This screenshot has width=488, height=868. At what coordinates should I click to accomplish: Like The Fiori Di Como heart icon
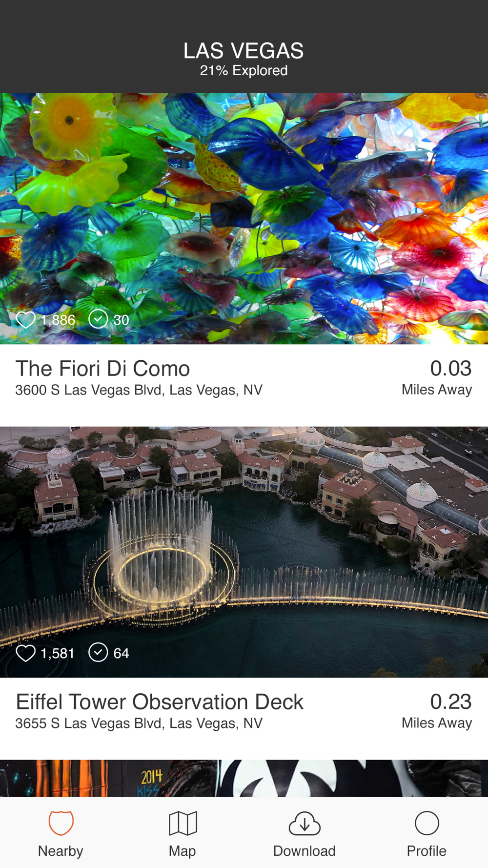25,320
